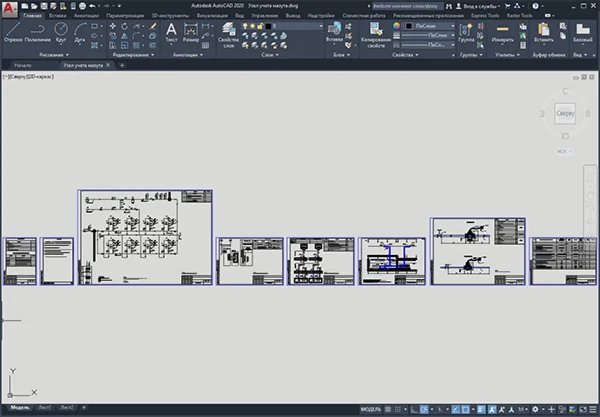Click the Mirror tool icon
The image size is (600, 417).
coord(124,36)
